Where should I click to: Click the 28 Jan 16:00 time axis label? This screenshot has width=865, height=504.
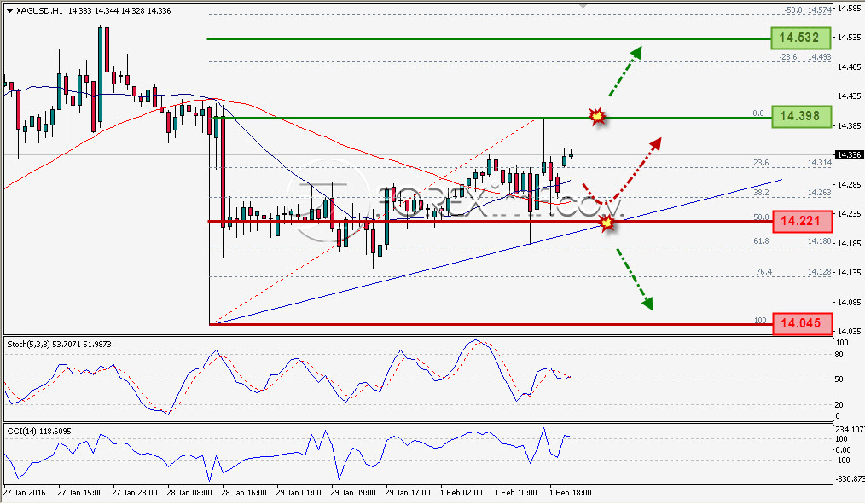pyautogui.click(x=244, y=492)
